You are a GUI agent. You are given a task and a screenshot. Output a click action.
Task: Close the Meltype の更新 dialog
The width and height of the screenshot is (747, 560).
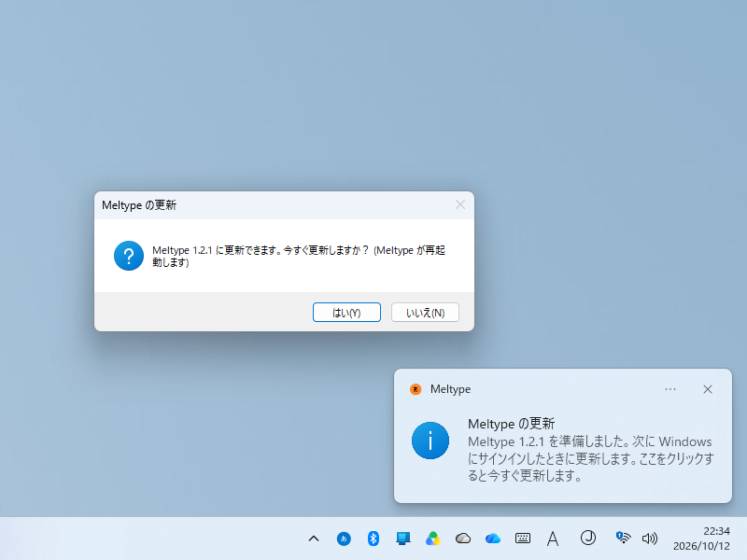coord(460,204)
